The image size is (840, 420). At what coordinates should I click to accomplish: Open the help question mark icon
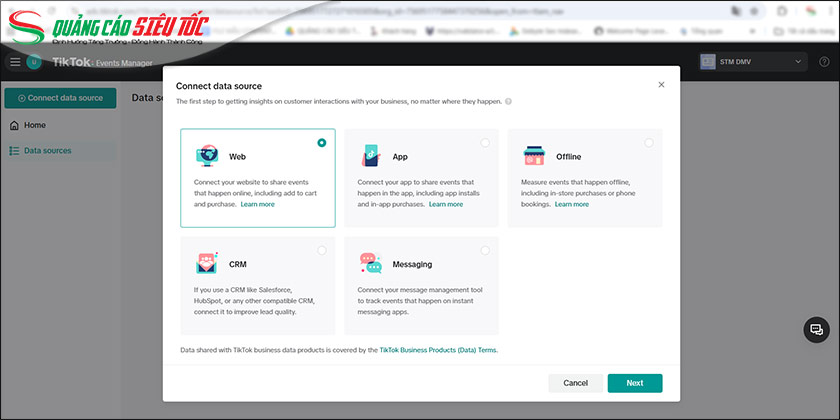click(824, 62)
